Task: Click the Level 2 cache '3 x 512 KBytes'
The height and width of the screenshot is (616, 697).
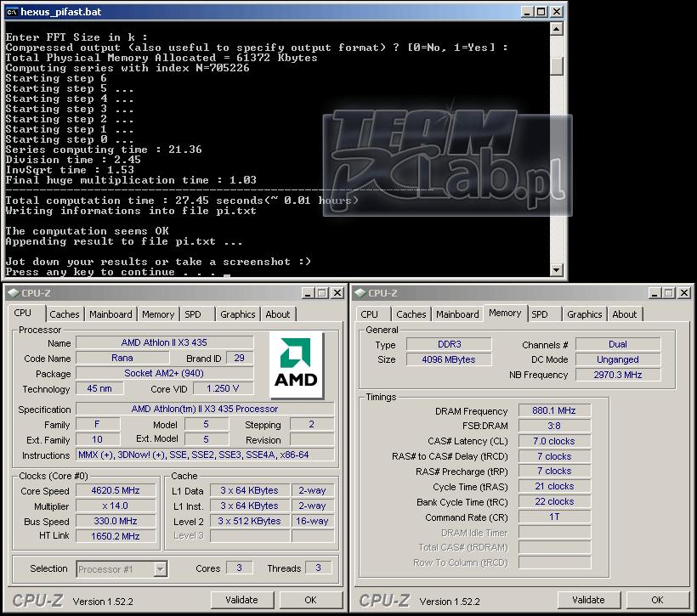Action: (249, 521)
